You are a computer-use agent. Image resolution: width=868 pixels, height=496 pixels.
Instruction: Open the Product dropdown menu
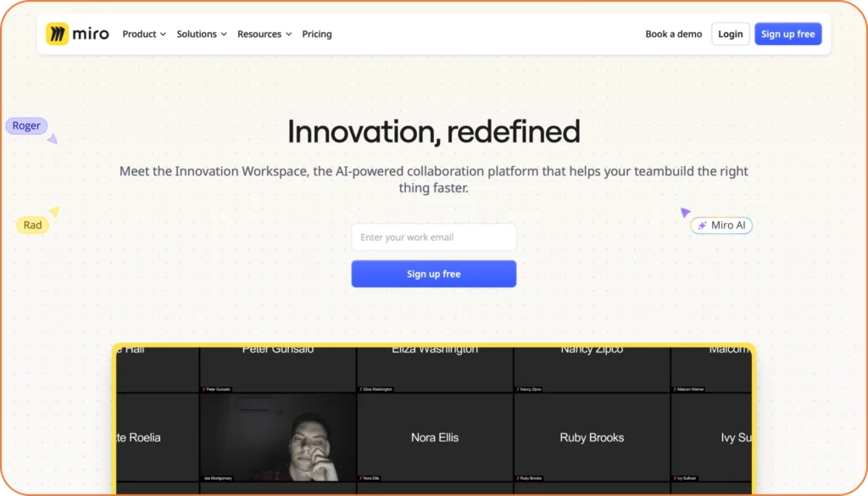point(142,34)
